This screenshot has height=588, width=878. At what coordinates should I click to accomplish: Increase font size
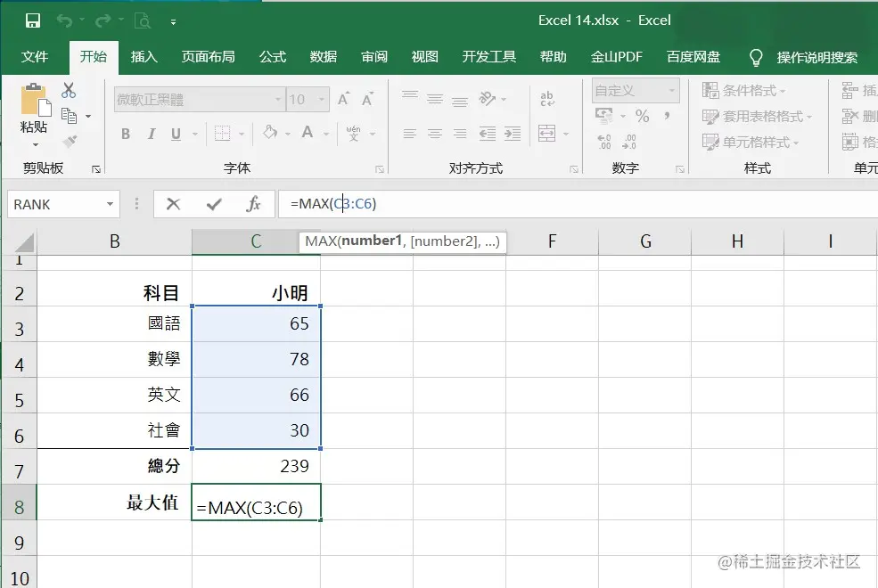(344, 99)
